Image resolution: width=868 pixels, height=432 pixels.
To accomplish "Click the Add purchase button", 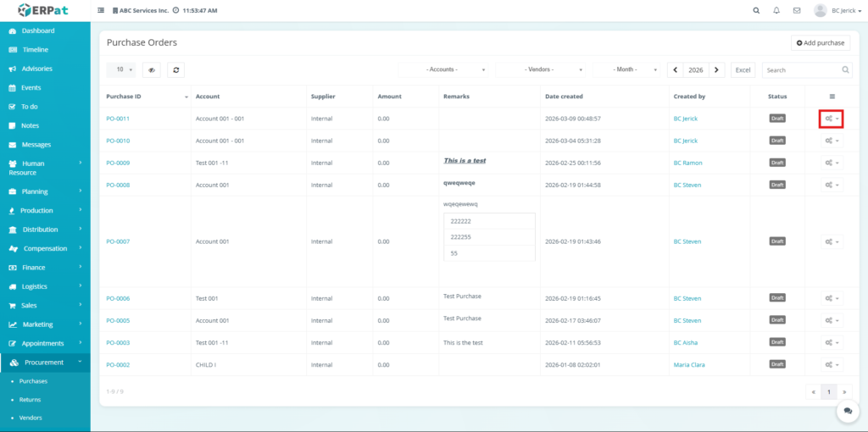I will 821,42.
